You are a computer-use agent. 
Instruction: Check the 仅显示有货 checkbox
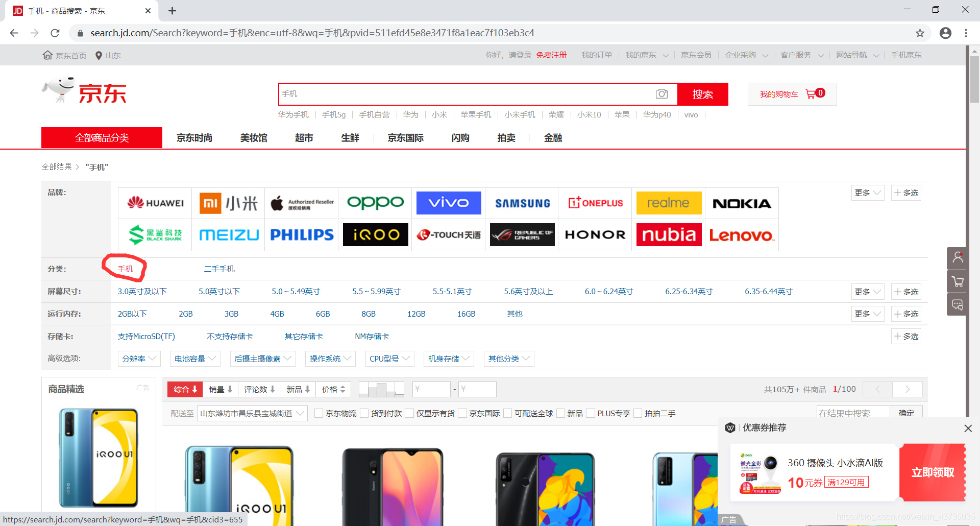tap(409, 413)
